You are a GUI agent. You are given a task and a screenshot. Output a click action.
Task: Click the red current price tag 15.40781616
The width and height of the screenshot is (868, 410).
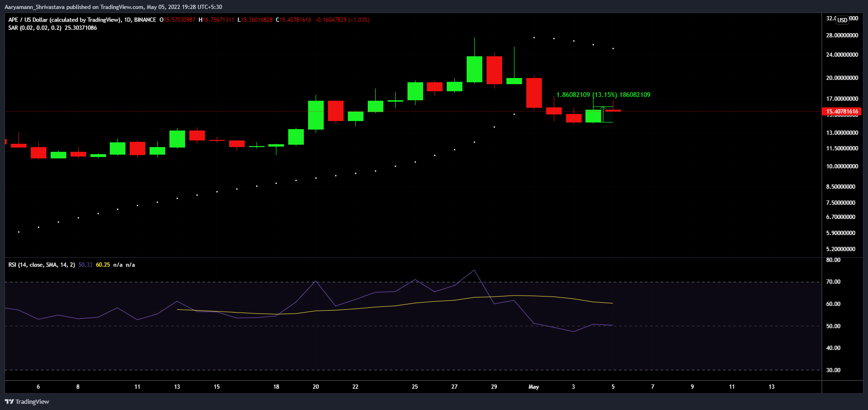(842, 112)
